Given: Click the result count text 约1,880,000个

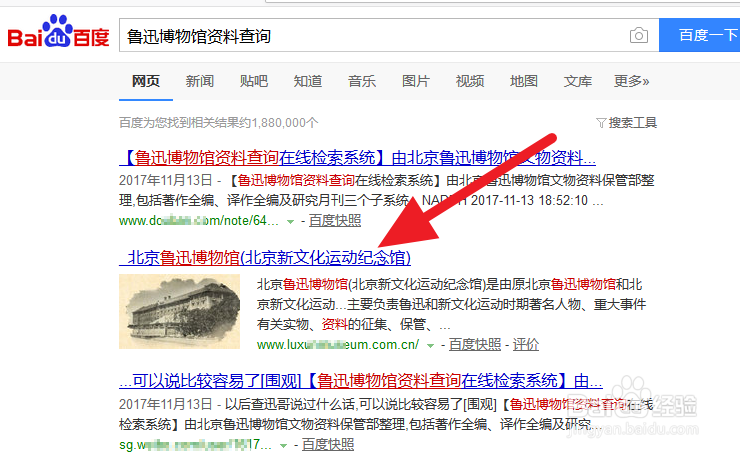Looking at the screenshot, I should click(279, 123).
